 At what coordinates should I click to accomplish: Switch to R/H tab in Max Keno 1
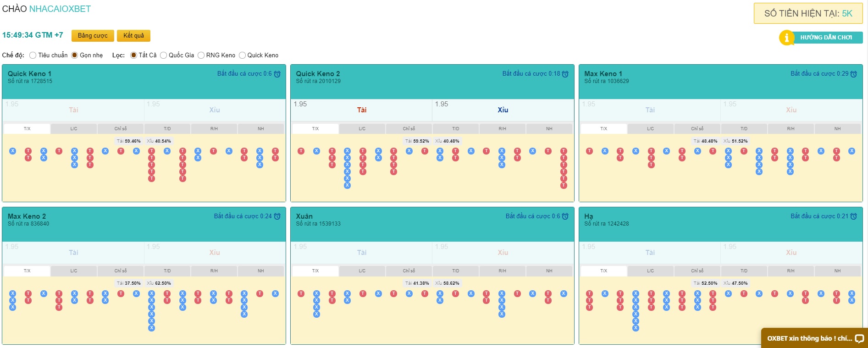click(x=791, y=129)
